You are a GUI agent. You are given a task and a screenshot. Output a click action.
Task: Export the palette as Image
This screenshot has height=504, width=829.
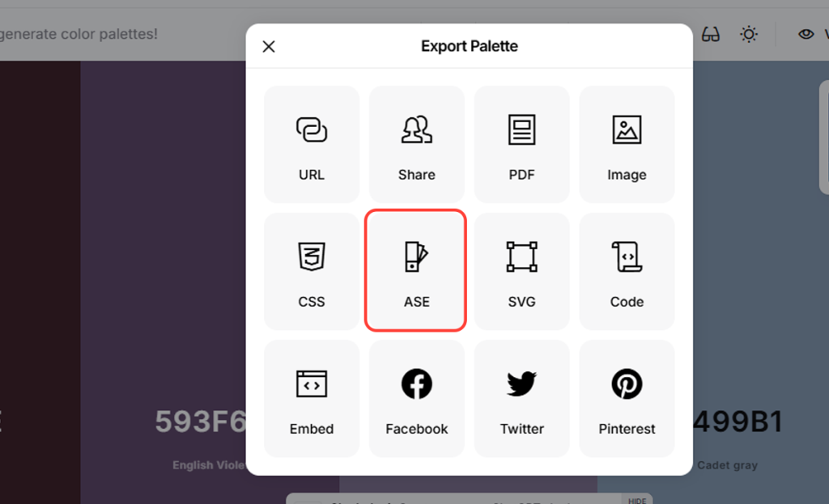point(627,144)
